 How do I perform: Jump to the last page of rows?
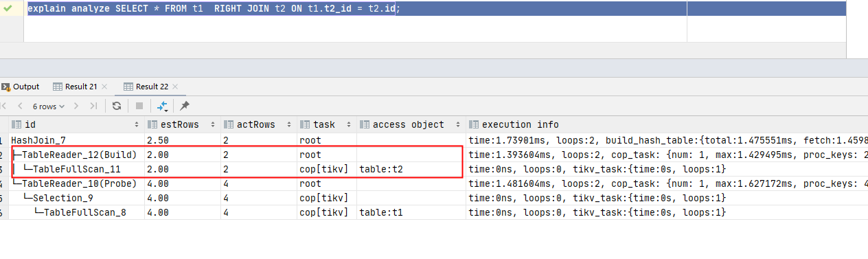point(93,106)
